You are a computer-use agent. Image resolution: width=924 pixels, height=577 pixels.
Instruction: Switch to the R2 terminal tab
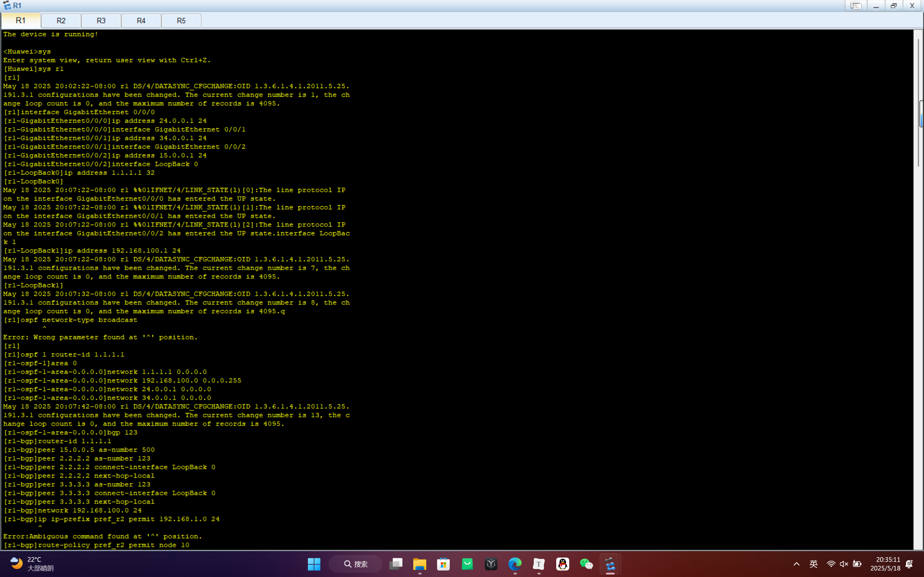point(61,21)
